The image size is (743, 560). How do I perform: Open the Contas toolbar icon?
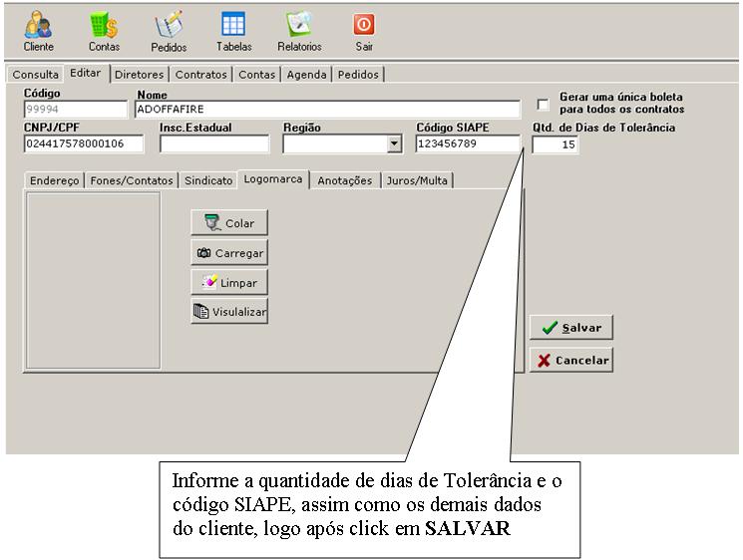pos(104,31)
